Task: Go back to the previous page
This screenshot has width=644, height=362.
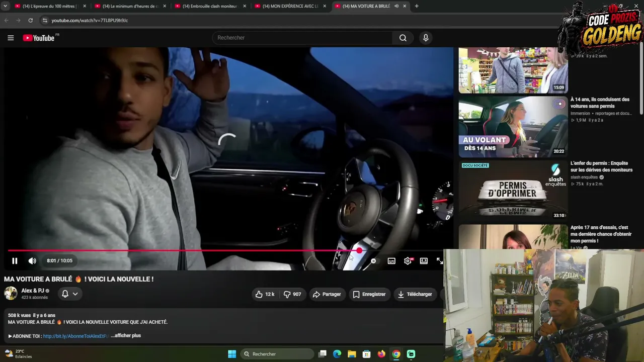Action: coord(7,20)
